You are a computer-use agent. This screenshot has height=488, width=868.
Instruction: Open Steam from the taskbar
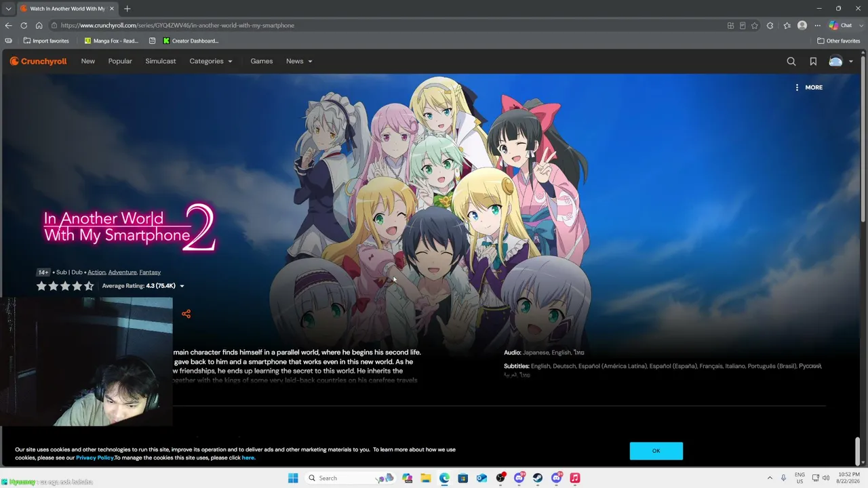point(538,478)
